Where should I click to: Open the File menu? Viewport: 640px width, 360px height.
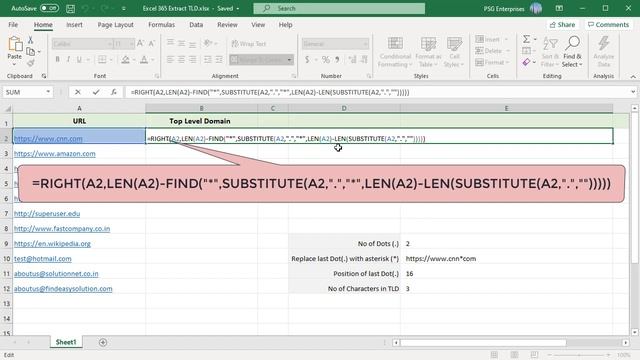13,25
